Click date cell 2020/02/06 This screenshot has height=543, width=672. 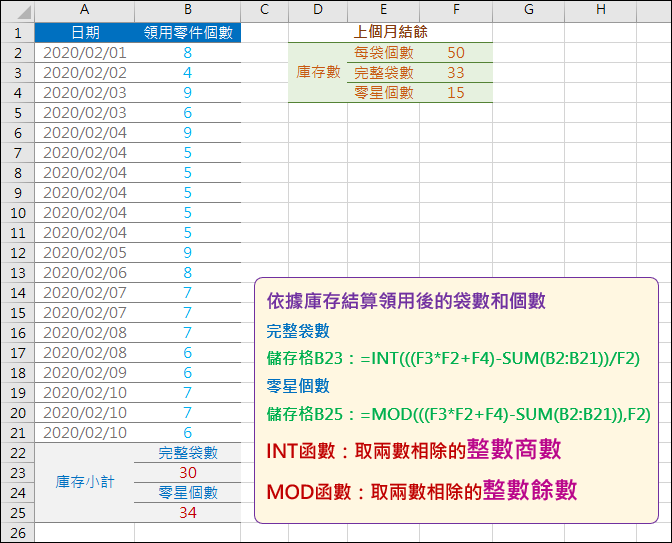click(x=84, y=273)
